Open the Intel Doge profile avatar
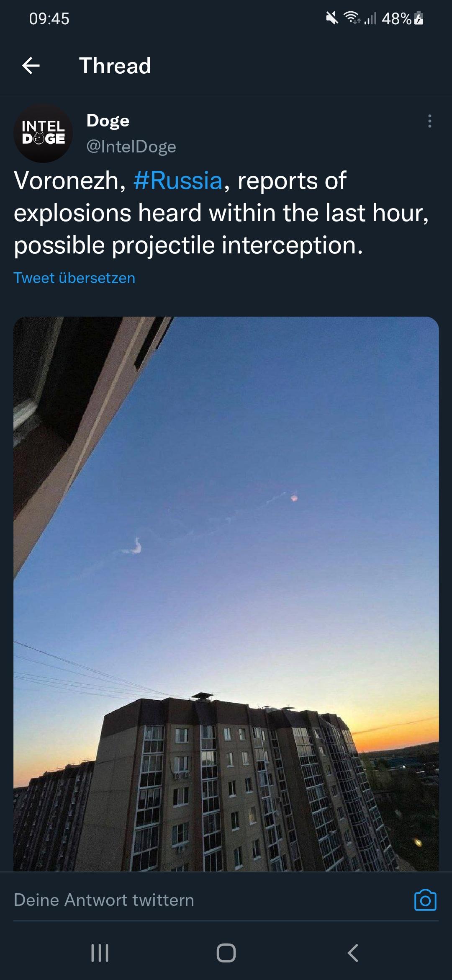This screenshot has height=980, width=452. pyautogui.click(x=43, y=133)
